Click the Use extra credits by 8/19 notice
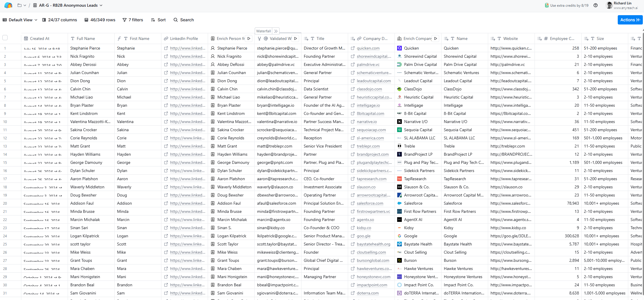Viewport: 644px width, 300px height. (x=566, y=5)
